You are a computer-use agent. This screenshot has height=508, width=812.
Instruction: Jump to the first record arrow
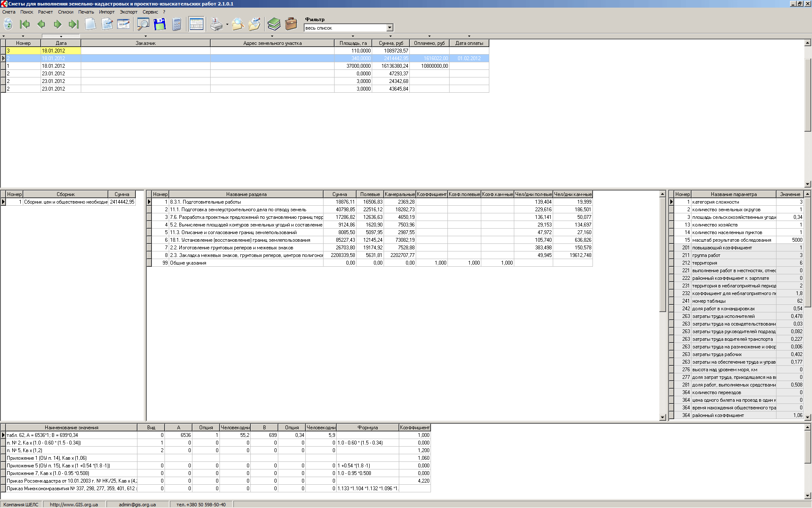25,24
